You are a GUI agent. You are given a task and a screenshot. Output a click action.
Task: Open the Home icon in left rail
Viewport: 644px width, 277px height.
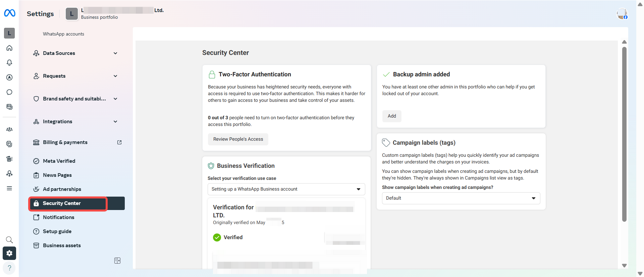9,48
